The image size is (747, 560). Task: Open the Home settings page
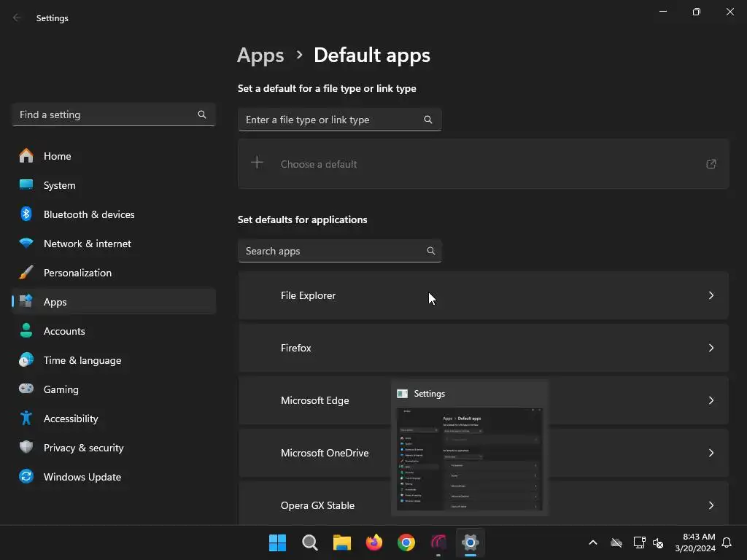click(x=113, y=156)
